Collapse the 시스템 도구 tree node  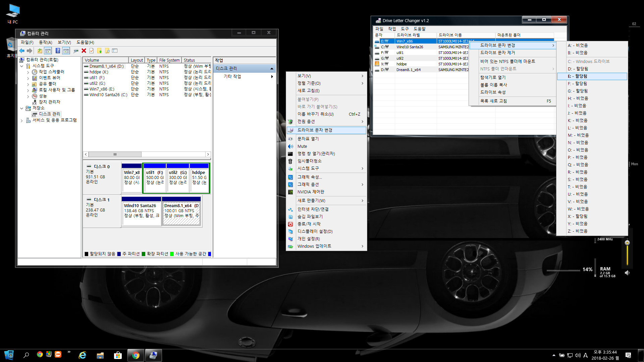[x=22, y=66]
